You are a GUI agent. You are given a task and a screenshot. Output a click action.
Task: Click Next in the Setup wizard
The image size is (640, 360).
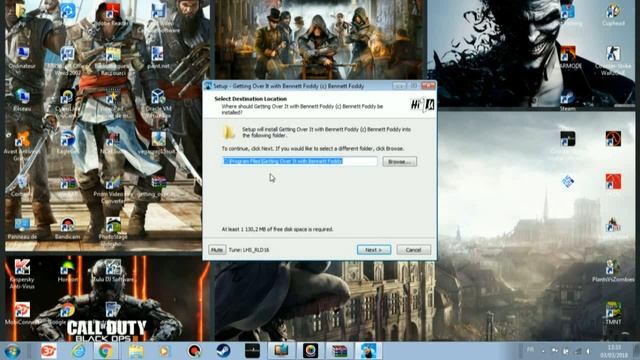coord(374,250)
